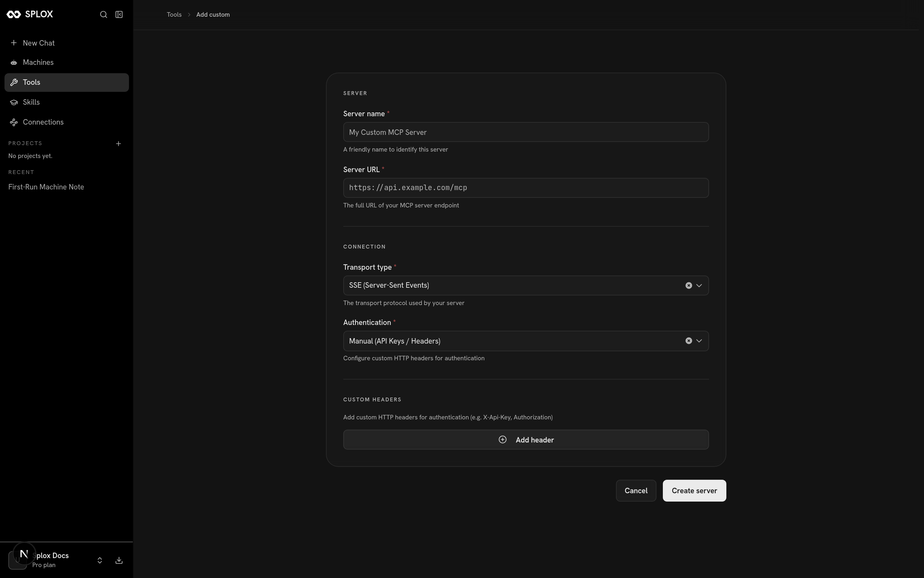This screenshot has width=924, height=578.
Task: Open the Connections page
Action: point(67,122)
